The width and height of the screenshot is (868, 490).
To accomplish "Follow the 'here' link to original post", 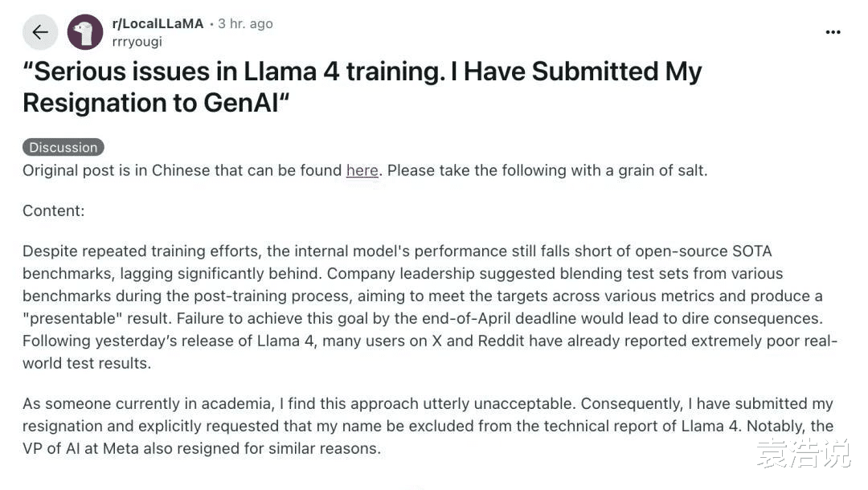I will pyautogui.click(x=362, y=170).
